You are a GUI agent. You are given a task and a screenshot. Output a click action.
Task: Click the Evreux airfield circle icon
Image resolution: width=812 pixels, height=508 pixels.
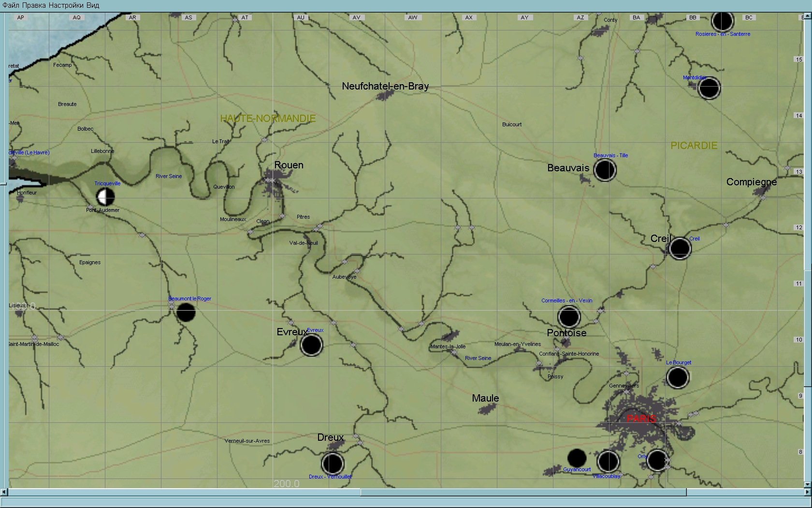(x=311, y=345)
